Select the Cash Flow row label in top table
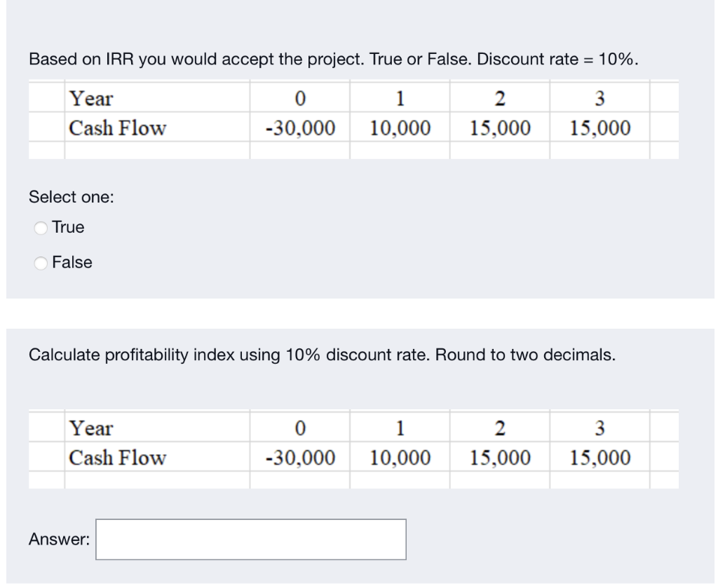The height and width of the screenshot is (588, 718). [116, 128]
